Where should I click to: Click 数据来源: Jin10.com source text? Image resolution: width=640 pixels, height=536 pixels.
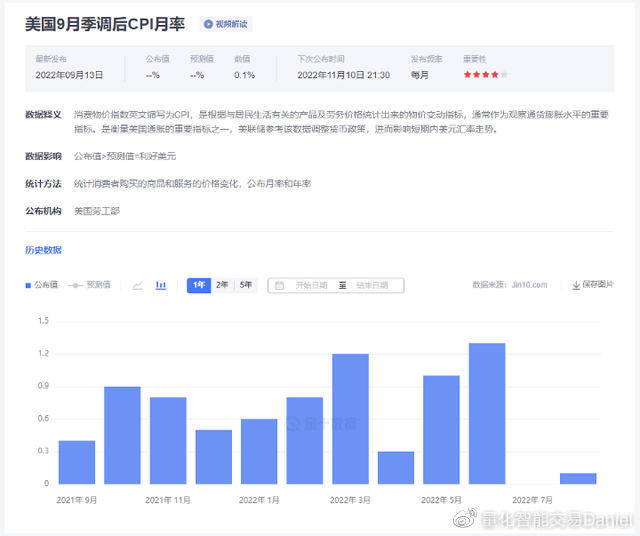point(510,285)
